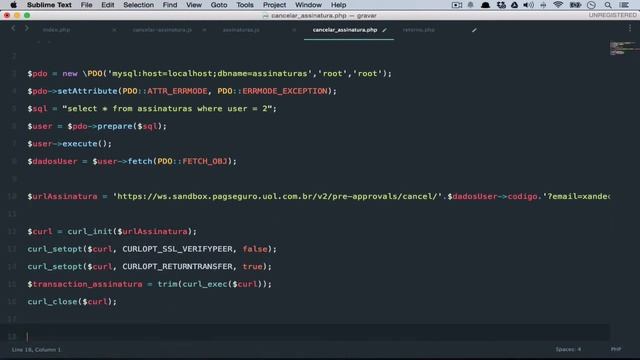
Task: Open the 'Spaces: 4' indentation selector
Action: click(x=568, y=349)
